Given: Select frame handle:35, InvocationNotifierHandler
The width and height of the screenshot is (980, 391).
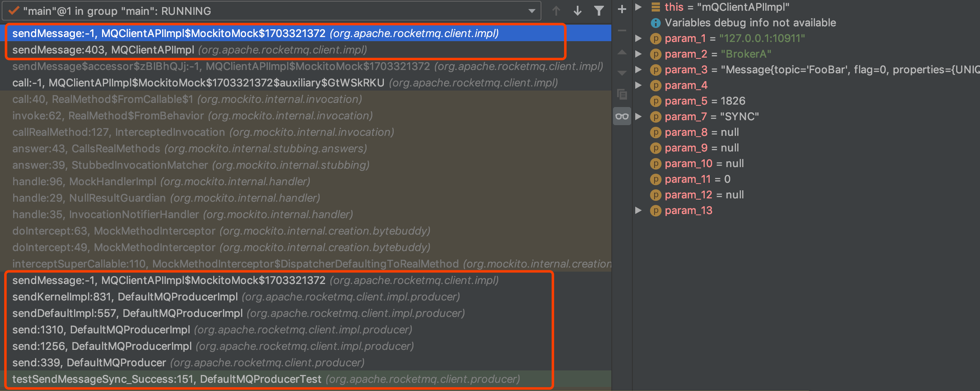Looking at the screenshot, I should pos(306,214).
